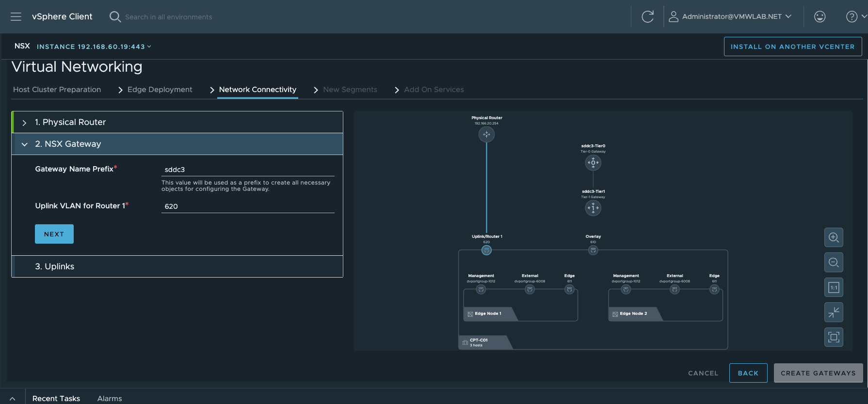Click Edge Node 1 Management port icon

481,290
